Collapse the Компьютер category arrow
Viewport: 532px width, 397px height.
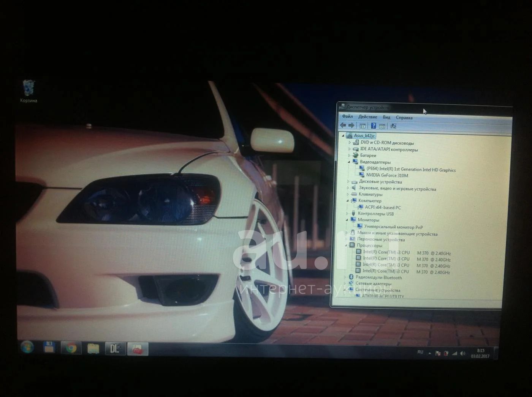click(x=348, y=200)
